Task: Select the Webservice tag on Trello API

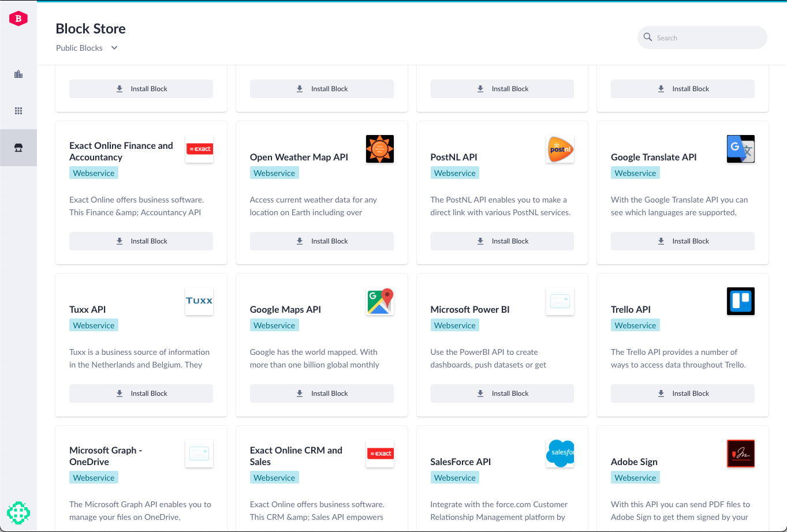Action: (x=635, y=325)
